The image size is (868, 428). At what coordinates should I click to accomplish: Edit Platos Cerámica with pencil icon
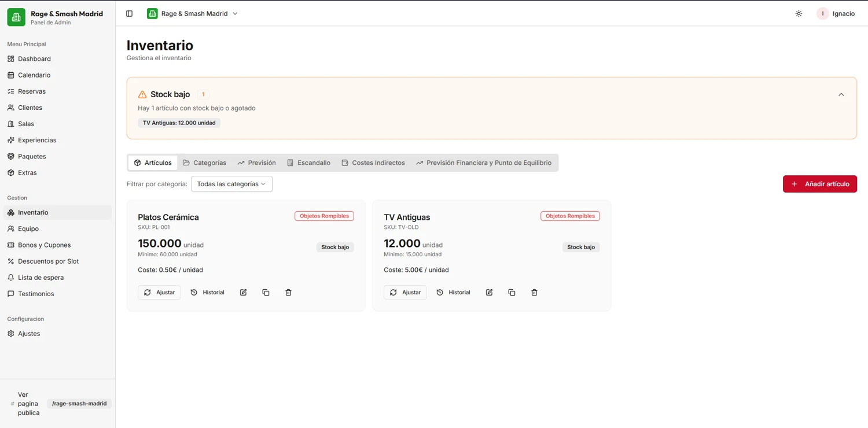pos(243,293)
